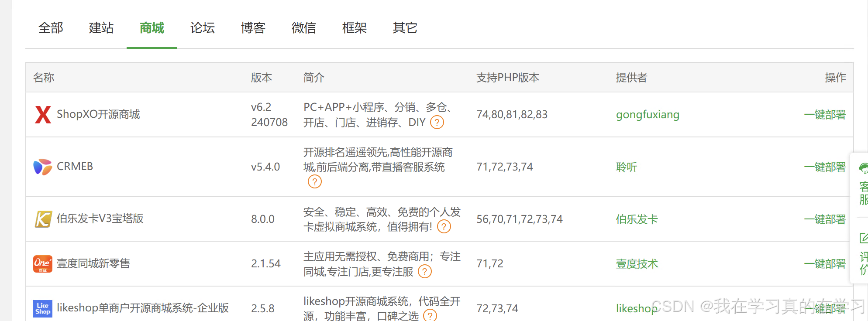Click the 壹度同城新零售 One logo icon
Image resolution: width=868 pixels, height=321 pixels.
(43, 264)
